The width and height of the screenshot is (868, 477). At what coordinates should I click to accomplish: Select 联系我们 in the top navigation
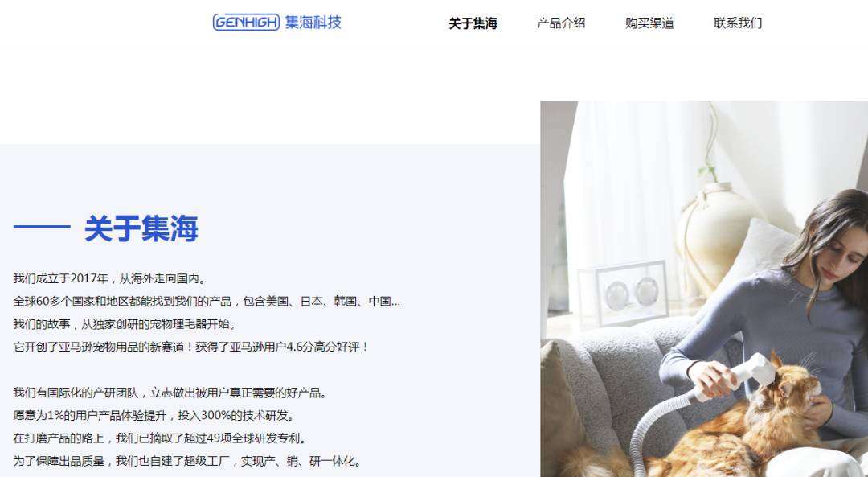(x=738, y=23)
